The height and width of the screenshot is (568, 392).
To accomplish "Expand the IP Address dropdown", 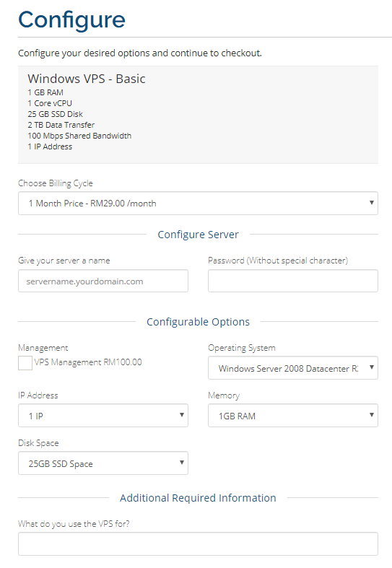I will coord(103,416).
